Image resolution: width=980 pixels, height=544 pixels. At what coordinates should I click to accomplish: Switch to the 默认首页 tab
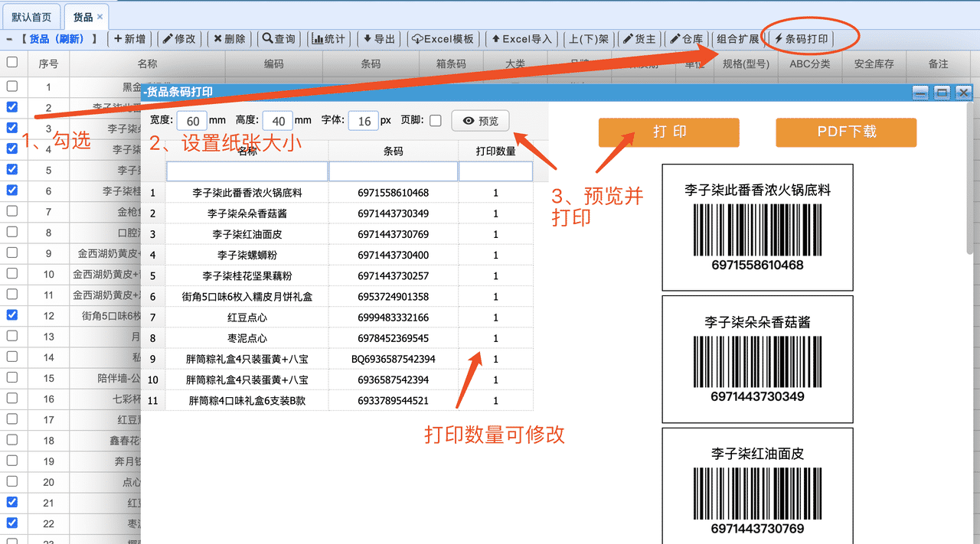tap(32, 17)
